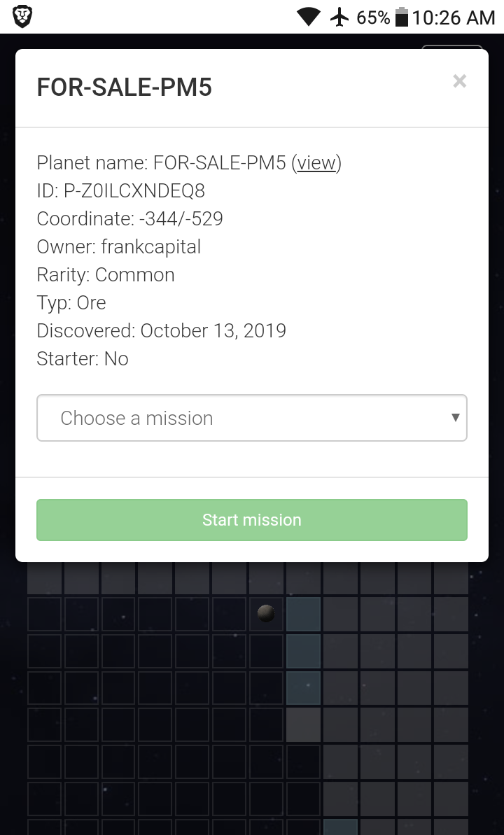Click the arrow on the mission selector
Viewport: 504px width, 835px height.
[x=455, y=418]
